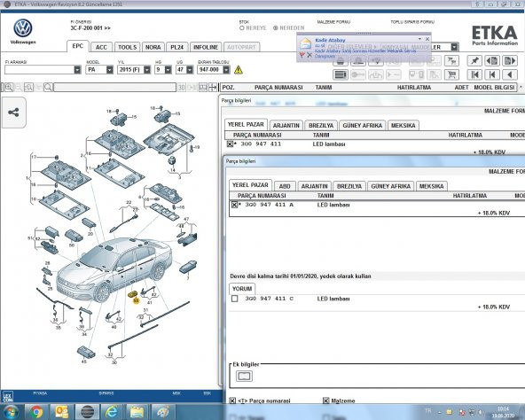Switch to the TOOLS tab
525x420 pixels.
(x=127, y=47)
